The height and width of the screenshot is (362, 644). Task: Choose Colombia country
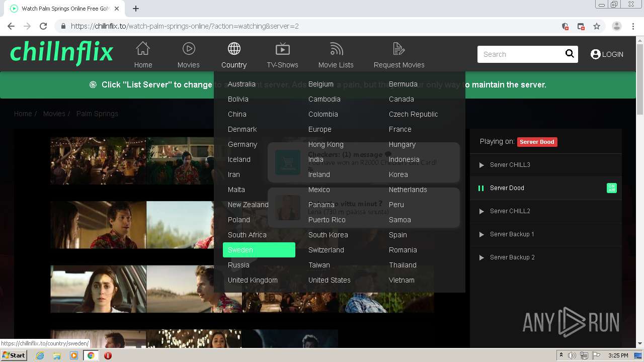coord(323,114)
